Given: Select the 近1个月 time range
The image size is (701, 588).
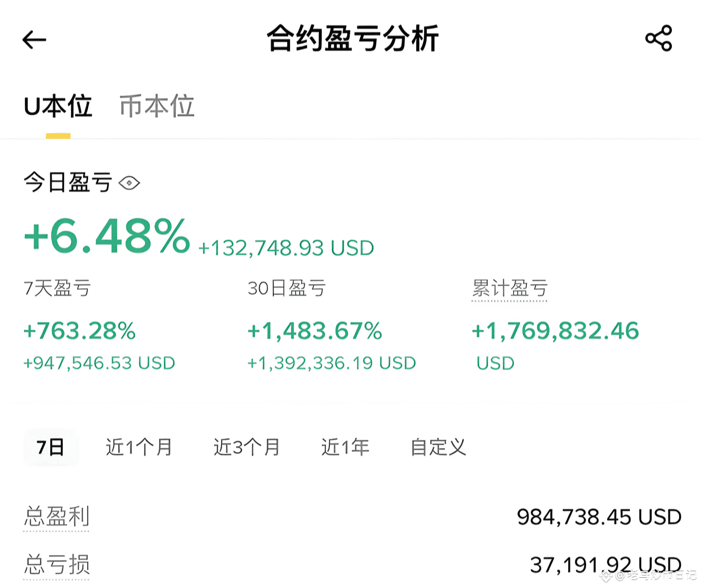Looking at the screenshot, I should tap(139, 447).
